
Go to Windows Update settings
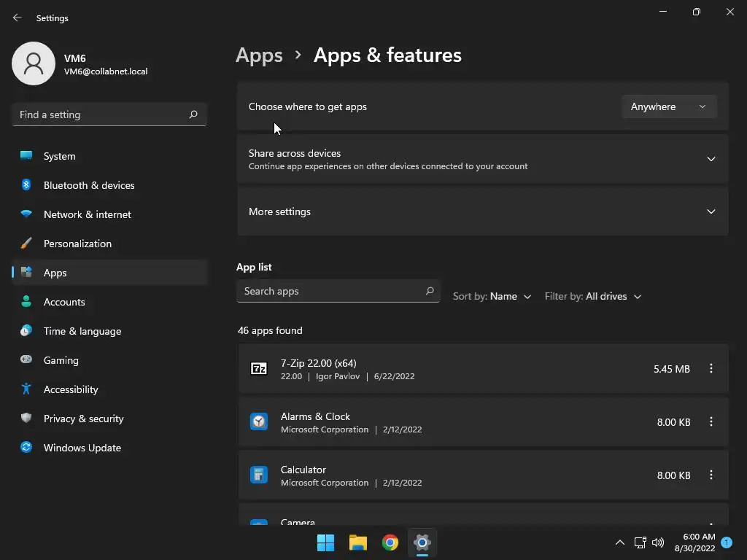click(82, 448)
